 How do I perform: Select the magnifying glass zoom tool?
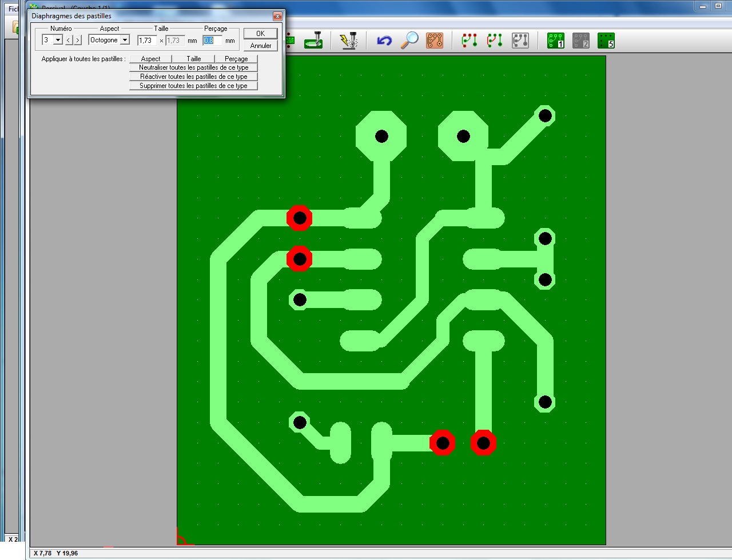point(409,41)
